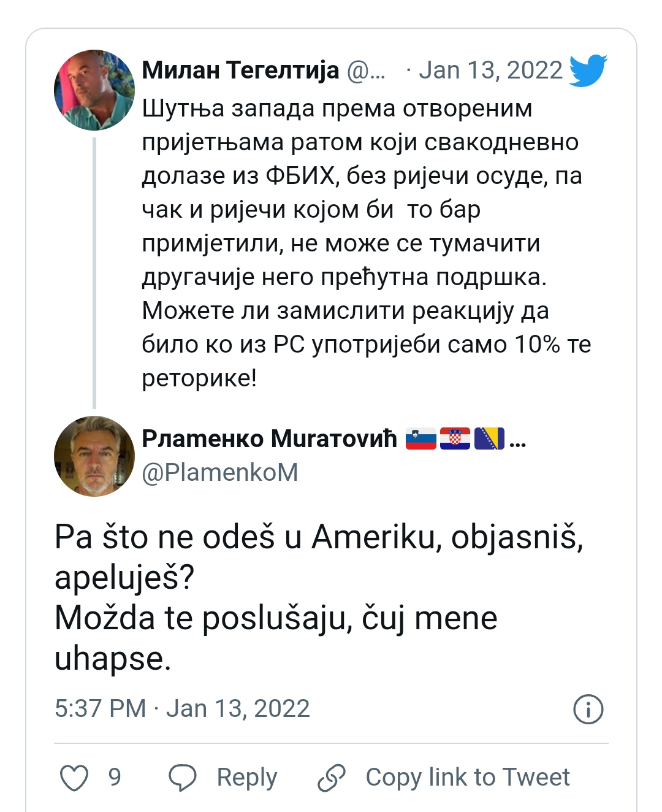662x812 pixels.
Task: Click the Bosnian flag emoji
Action: point(489,439)
